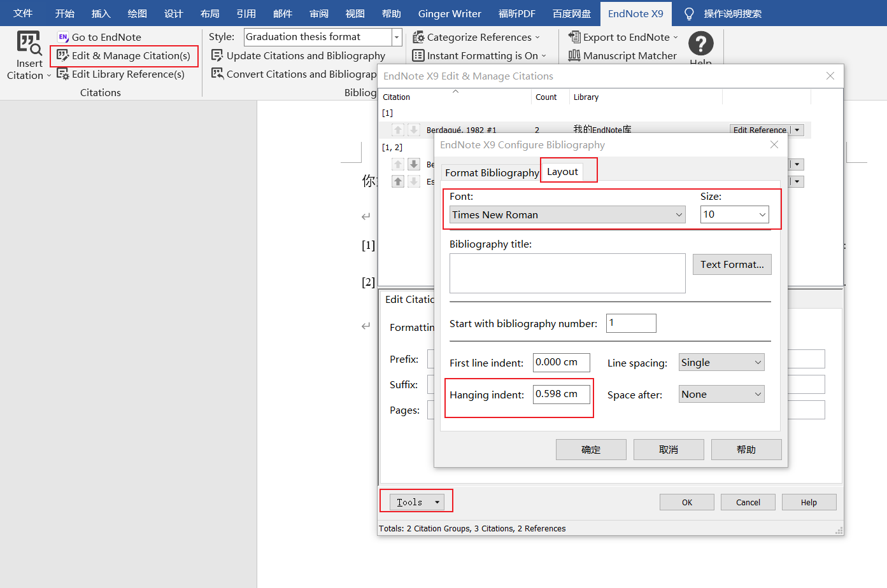Close the Configure Bibliography dialog
Image resolution: width=887 pixels, height=588 pixels.
774,145
